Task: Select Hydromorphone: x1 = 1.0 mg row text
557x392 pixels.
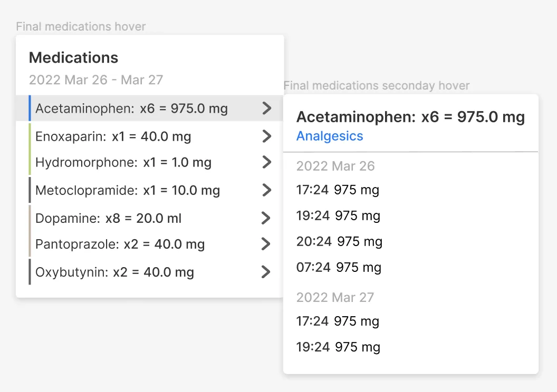Action: coord(123,162)
